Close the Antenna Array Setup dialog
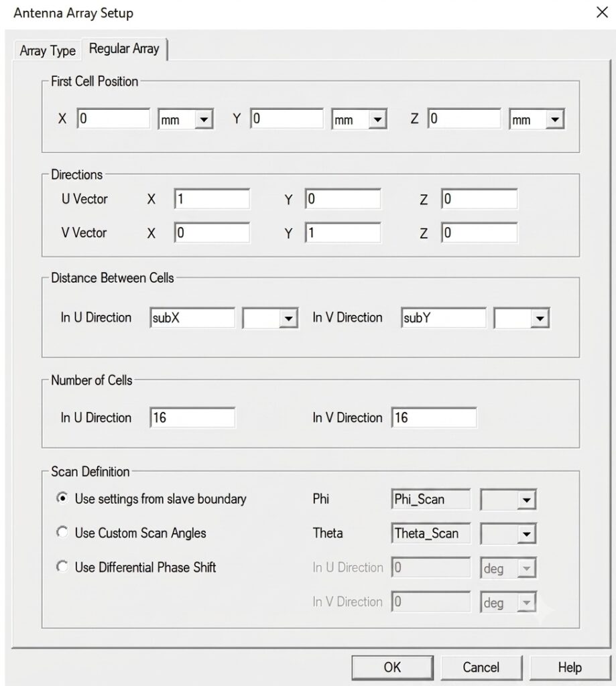 click(602, 12)
